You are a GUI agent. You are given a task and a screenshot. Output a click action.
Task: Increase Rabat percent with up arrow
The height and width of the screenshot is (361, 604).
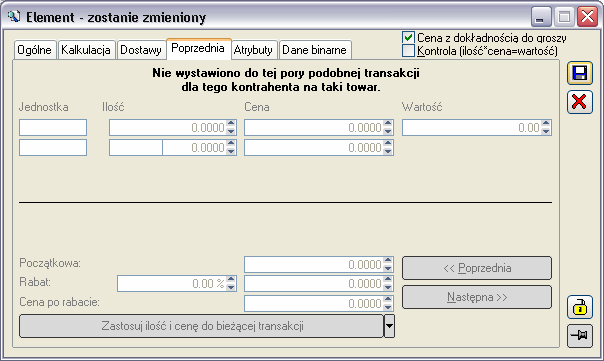tap(231, 280)
